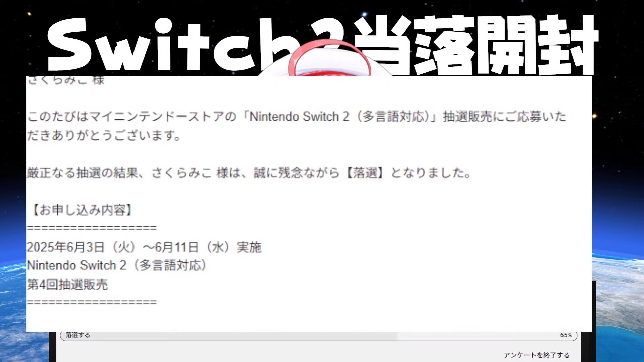Click the 第4回抽選販売 text line

click(67, 285)
